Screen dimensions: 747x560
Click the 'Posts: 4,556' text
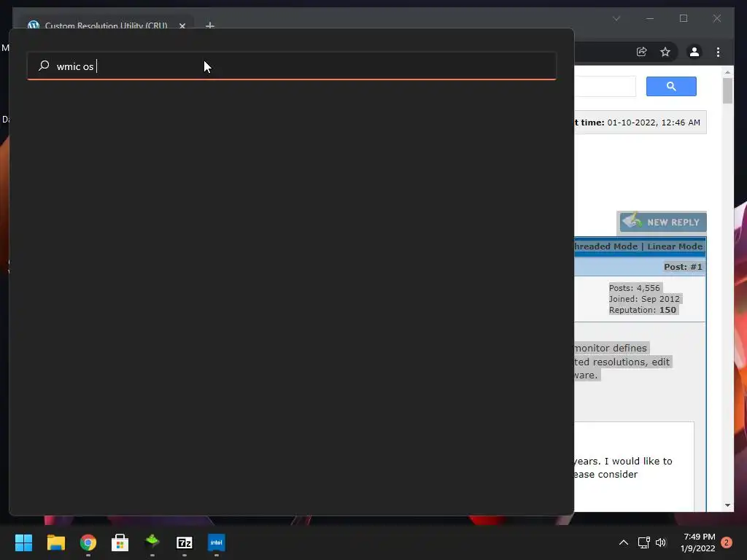634,288
